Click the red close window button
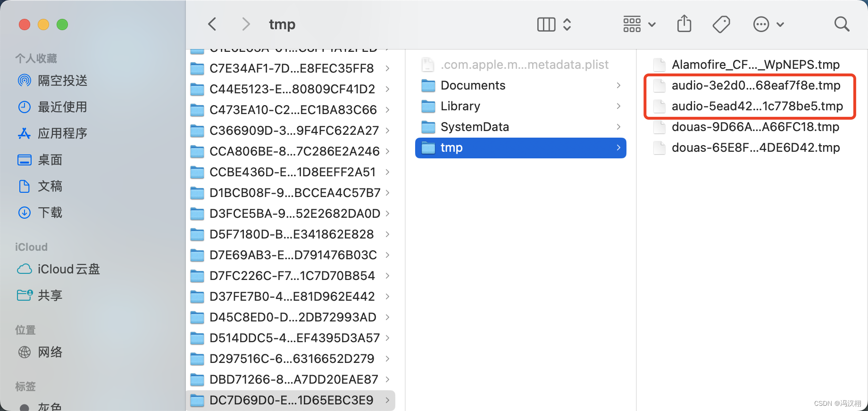This screenshot has width=868, height=411. (25, 25)
